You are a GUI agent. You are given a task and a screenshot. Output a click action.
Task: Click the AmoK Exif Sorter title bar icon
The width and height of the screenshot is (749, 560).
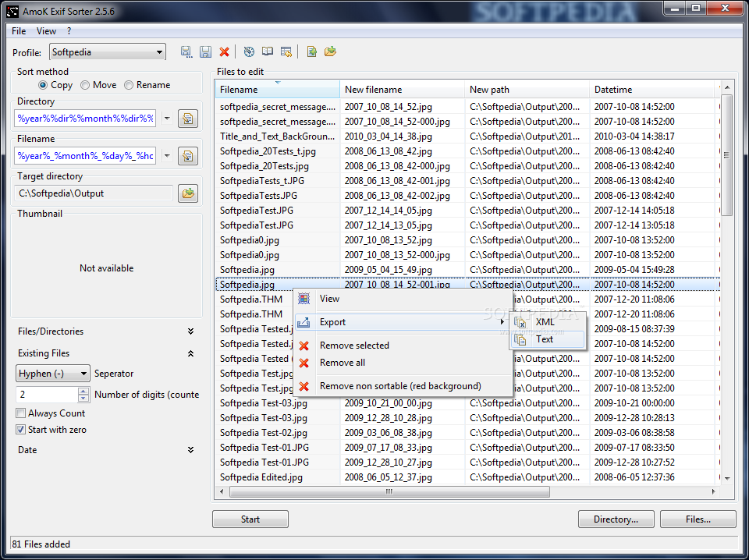click(12, 11)
